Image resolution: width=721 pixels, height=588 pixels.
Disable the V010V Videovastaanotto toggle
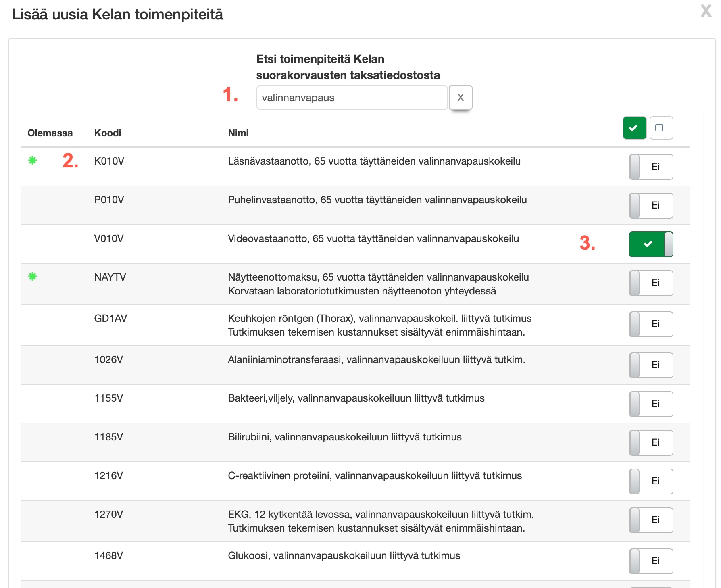pyautogui.click(x=650, y=244)
